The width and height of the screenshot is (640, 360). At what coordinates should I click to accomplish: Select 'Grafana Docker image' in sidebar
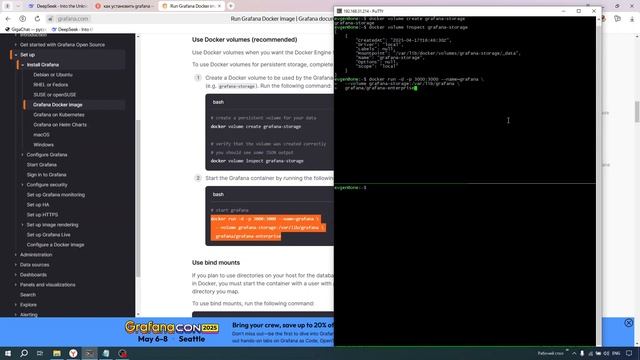click(x=58, y=105)
